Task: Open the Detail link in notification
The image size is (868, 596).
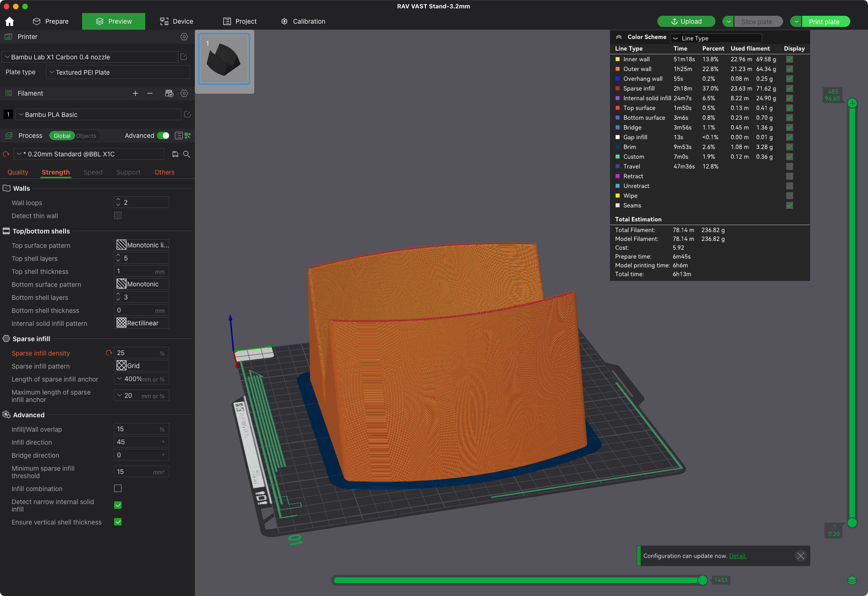Action: tap(738, 556)
